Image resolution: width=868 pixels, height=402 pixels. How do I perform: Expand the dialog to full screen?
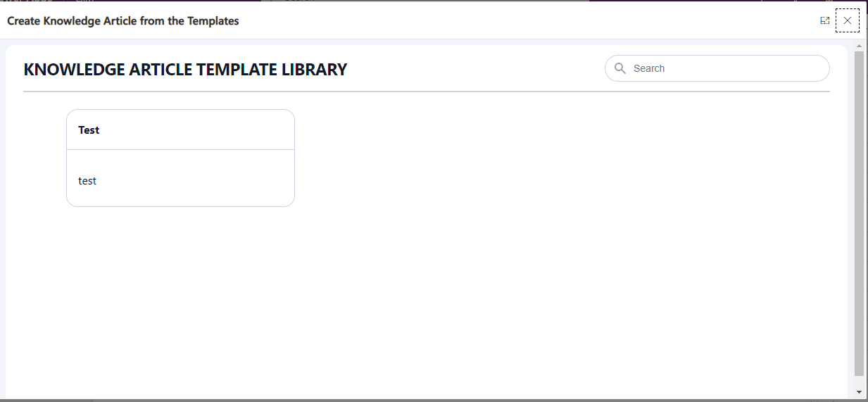click(824, 20)
